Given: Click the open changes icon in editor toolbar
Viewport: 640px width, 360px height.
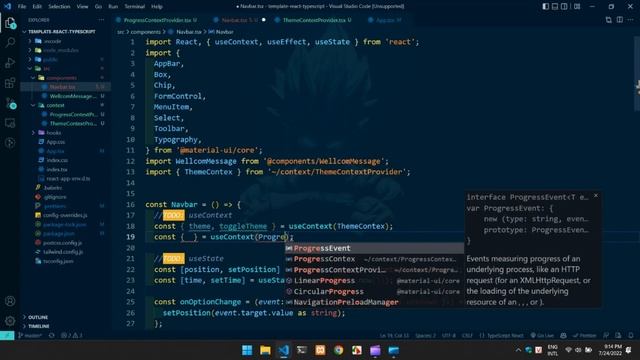Looking at the screenshot, I should click(x=609, y=20).
